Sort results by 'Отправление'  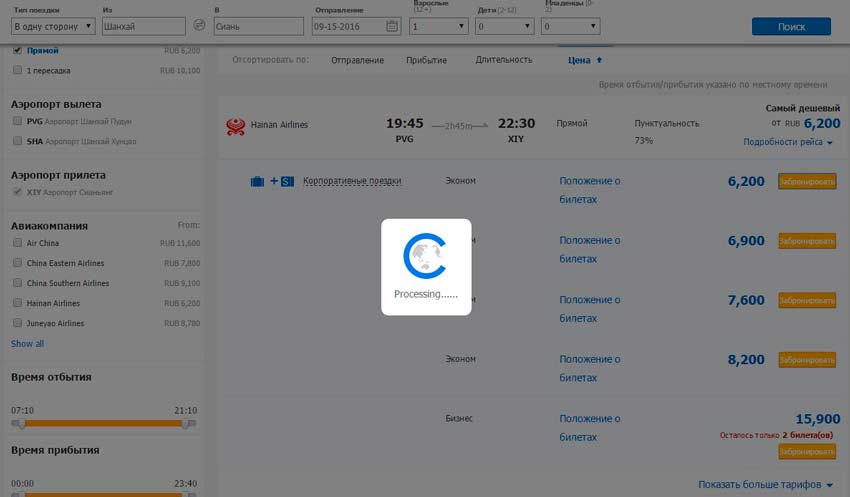tap(357, 60)
